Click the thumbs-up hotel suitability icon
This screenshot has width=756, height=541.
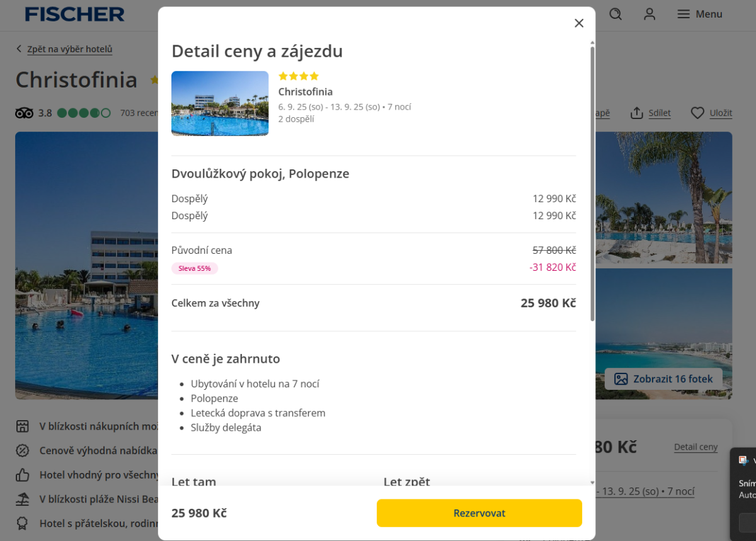[23, 475]
